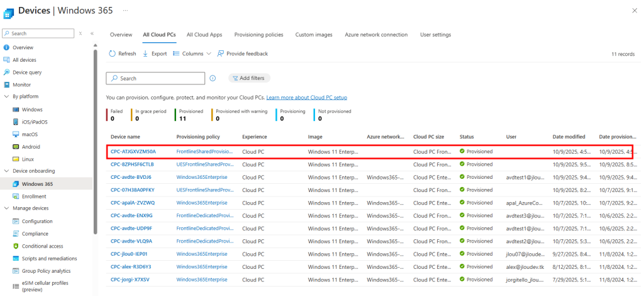Click the Export download icon
Image resolution: width=644 pixels, height=296 pixels.
tap(146, 54)
